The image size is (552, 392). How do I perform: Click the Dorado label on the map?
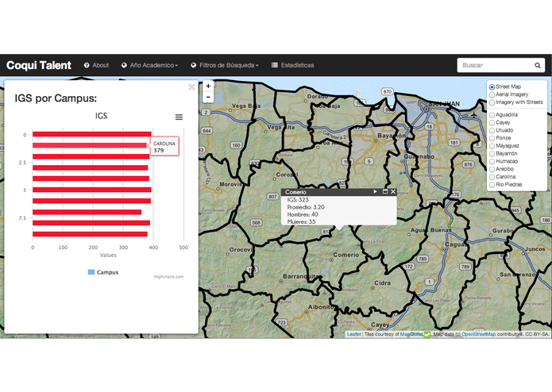[318, 96]
